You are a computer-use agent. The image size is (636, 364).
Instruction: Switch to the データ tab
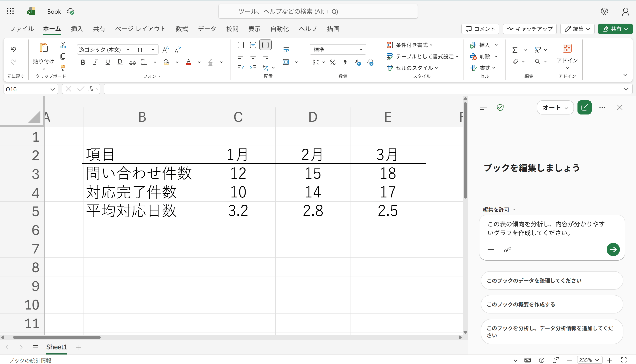pos(207,29)
